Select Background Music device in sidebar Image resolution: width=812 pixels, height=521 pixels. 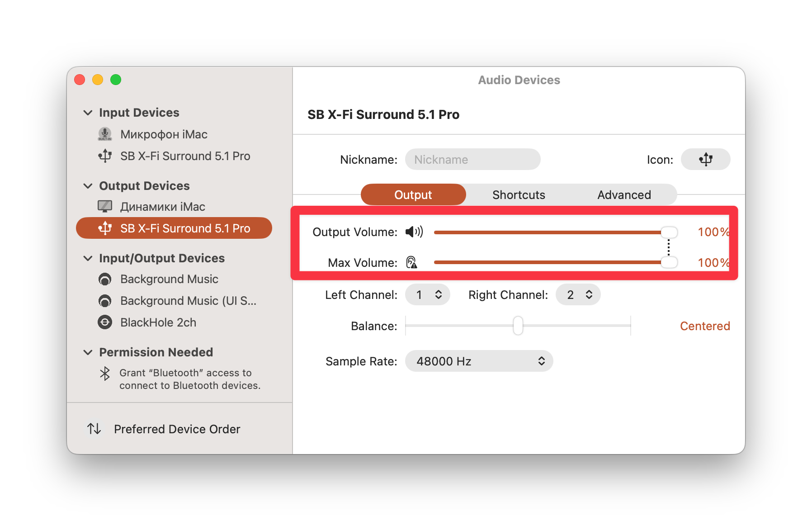coord(169,279)
